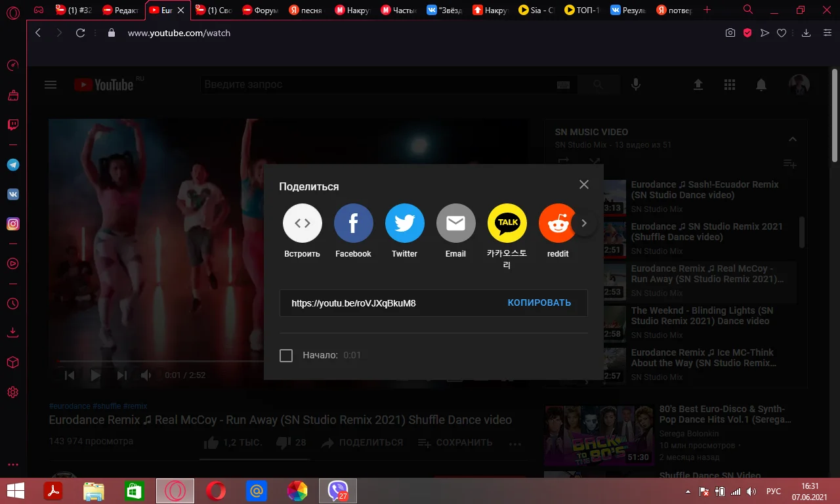
Task: Share video via Twitter icon
Action: click(x=404, y=223)
